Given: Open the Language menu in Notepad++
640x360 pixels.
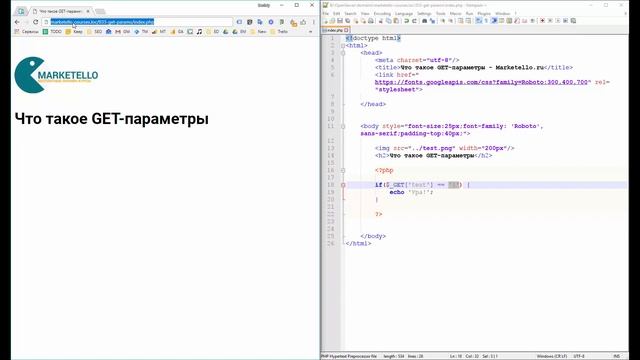Looking at the screenshot, I should pos(404,13).
